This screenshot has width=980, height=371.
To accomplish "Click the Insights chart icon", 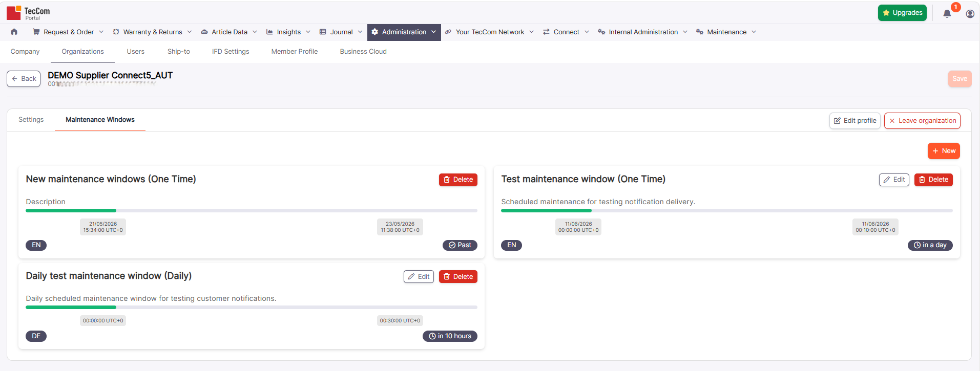I will 269,32.
